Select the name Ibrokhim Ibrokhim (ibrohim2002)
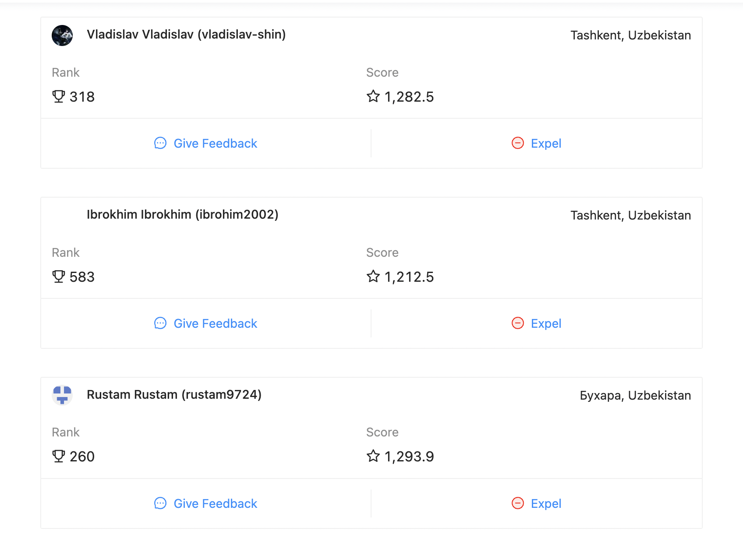This screenshot has width=743, height=560. 182,215
